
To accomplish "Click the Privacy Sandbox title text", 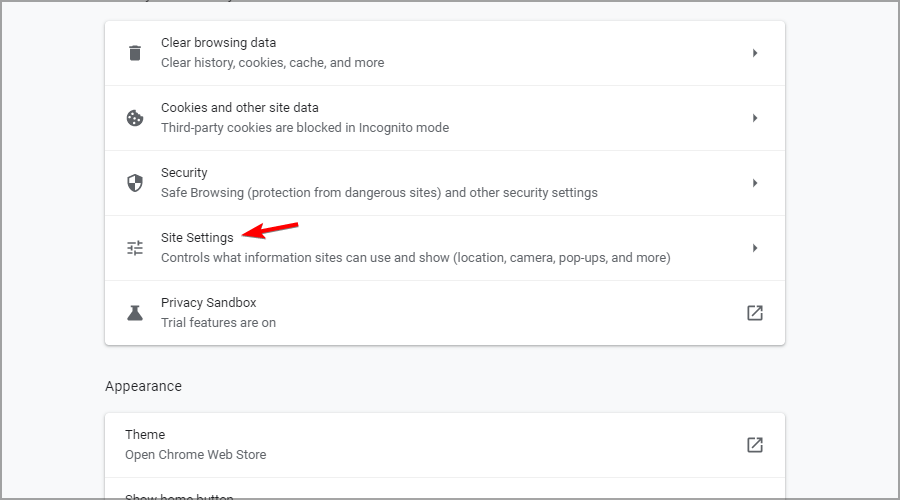I will pyautogui.click(x=208, y=303).
